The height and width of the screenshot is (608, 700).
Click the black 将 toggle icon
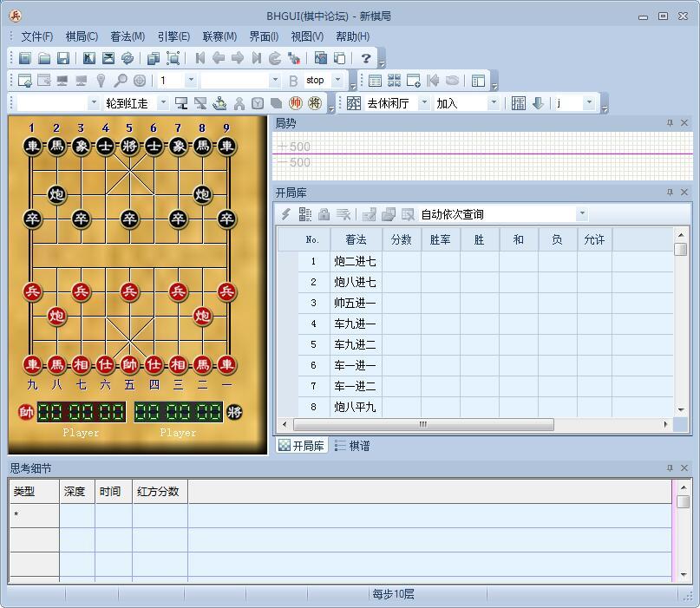click(315, 103)
